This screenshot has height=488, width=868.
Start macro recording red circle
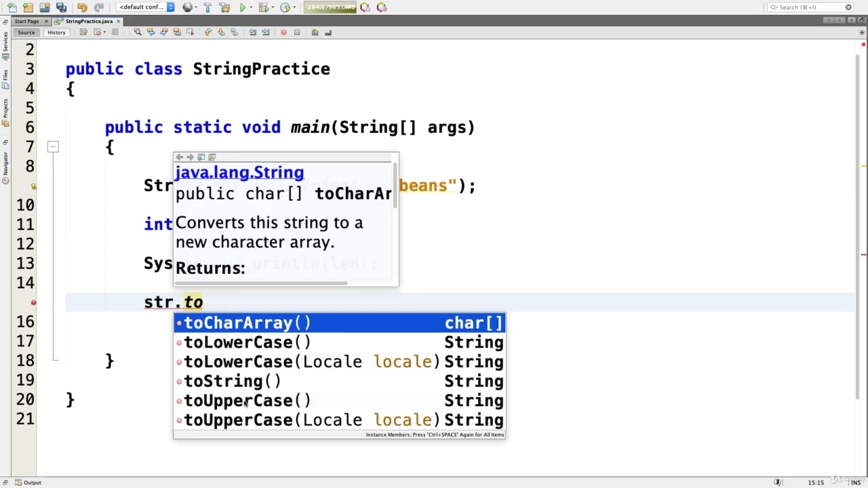(x=283, y=33)
